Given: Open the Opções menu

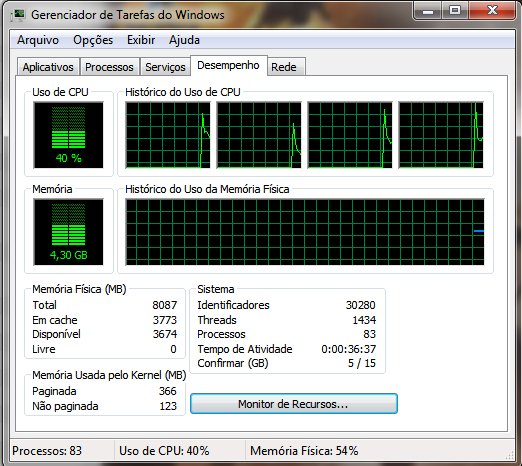Looking at the screenshot, I should tap(93, 40).
